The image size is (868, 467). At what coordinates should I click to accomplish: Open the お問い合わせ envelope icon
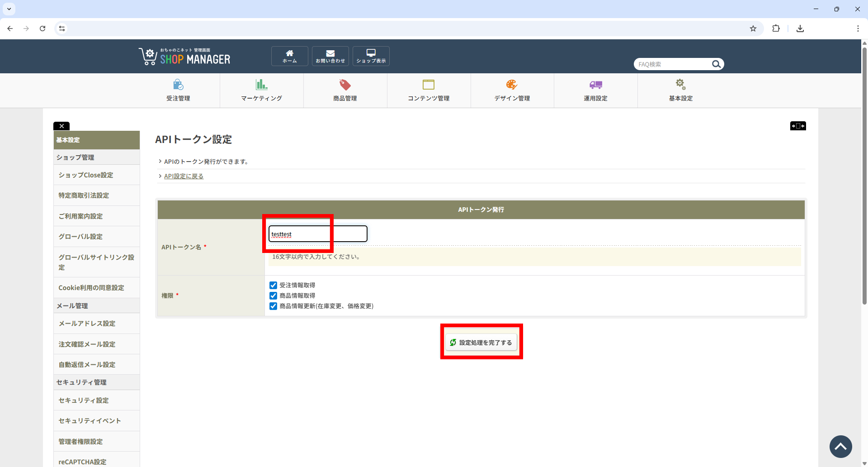[x=330, y=53]
